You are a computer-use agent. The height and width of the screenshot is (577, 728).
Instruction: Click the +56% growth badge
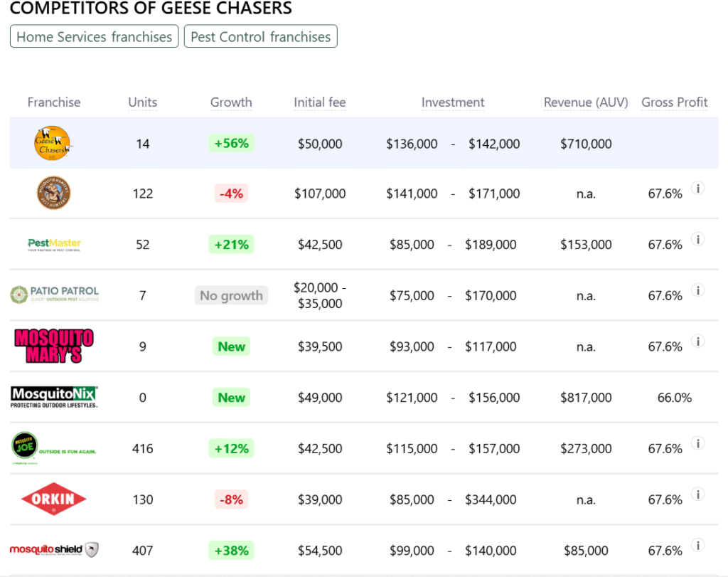coord(231,143)
